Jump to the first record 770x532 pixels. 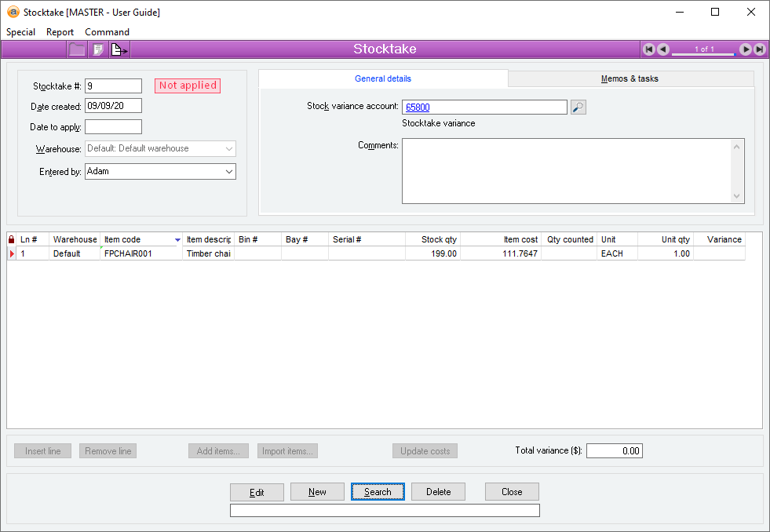tap(648, 49)
